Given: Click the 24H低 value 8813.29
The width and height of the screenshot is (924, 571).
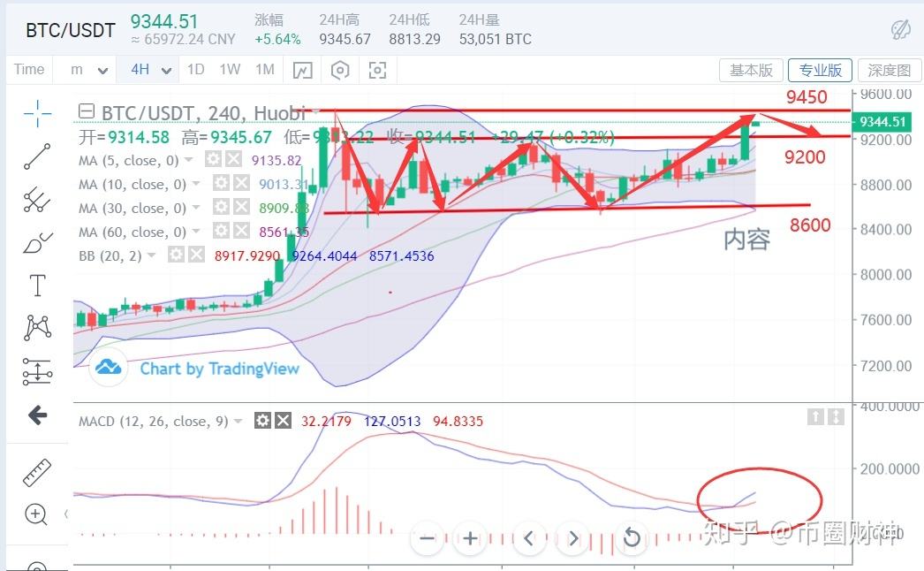Looking at the screenshot, I should point(414,40).
